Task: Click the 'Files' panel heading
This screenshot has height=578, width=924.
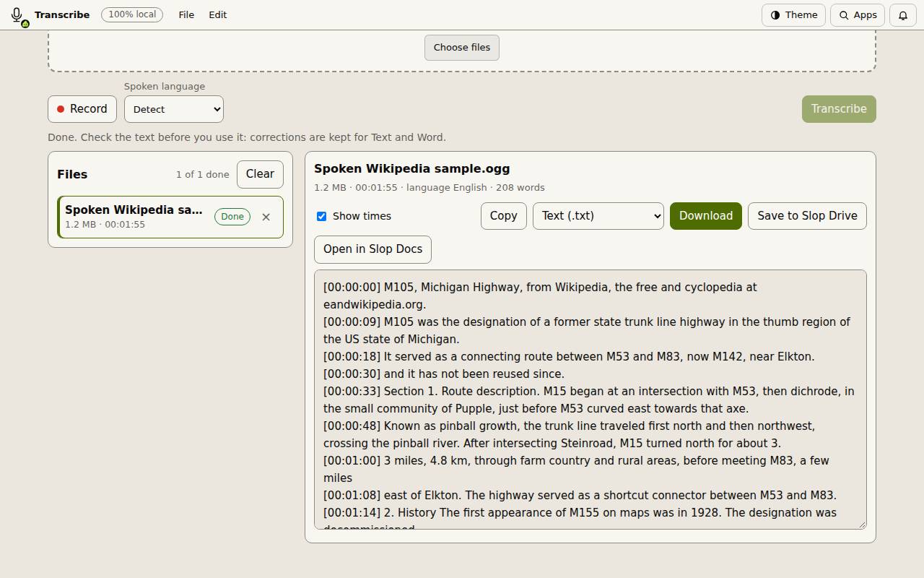Action: coord(72,174)
